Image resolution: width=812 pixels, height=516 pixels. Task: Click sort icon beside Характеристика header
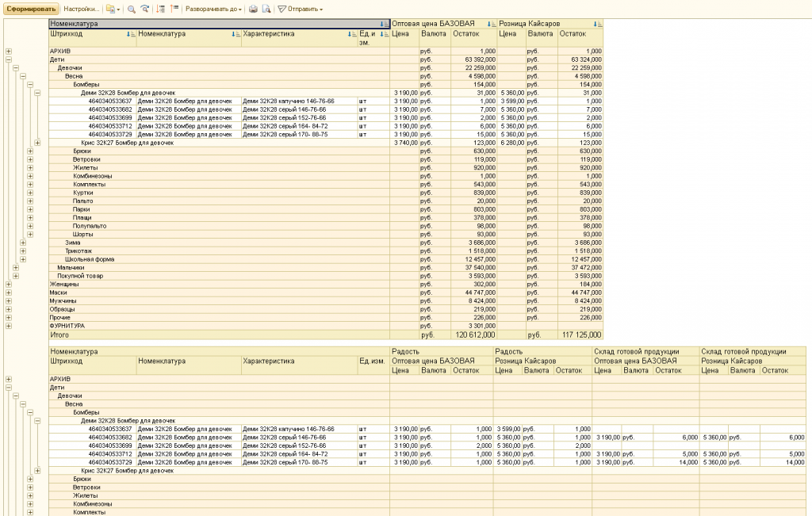[x=352, y=34]
